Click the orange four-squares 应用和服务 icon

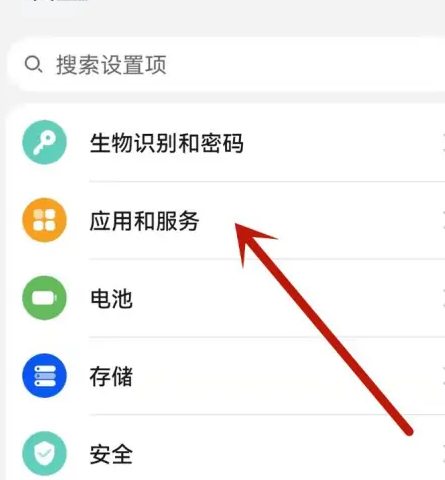tap(44, 220)
